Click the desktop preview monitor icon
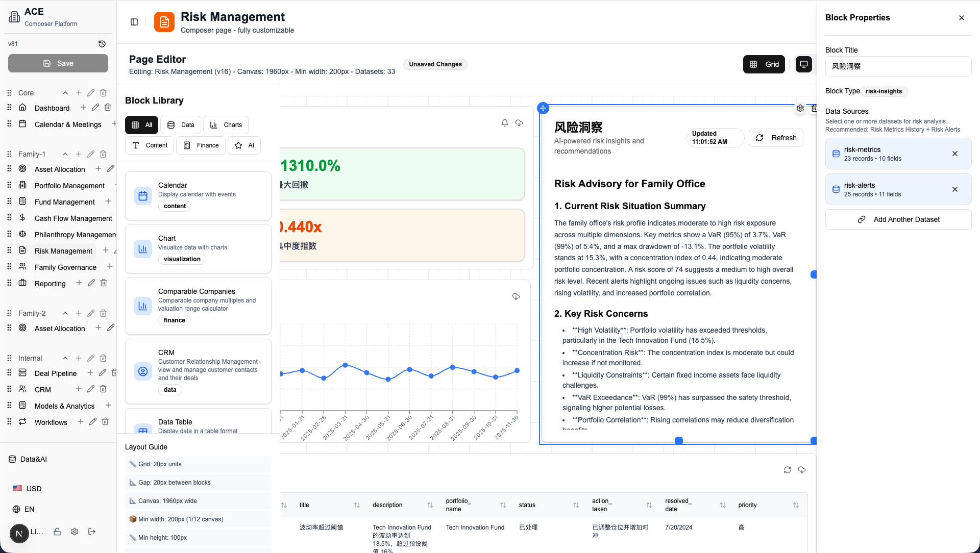Image resolution: width=980 pixels, height=553 pixels. pos(804,64)
